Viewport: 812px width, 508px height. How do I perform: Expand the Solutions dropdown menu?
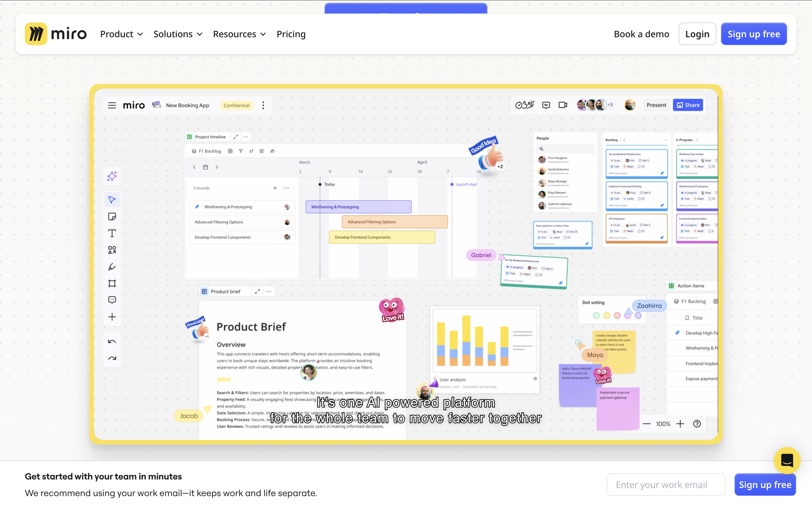point(178,34)
